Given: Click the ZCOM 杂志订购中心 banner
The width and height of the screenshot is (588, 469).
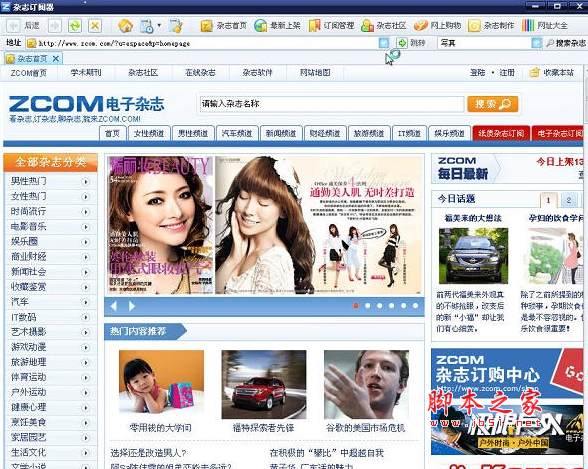Looking at the screenshot, I should (507, 373).
